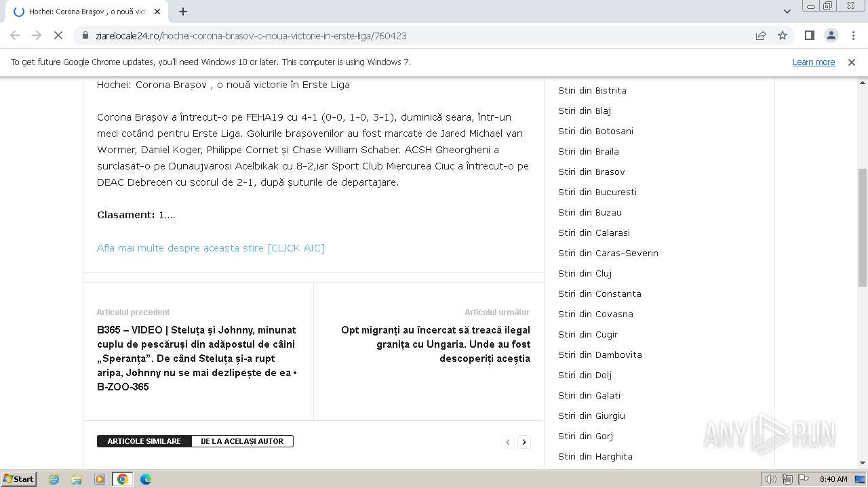
Task: Open Stiri din Galati
Action: point(589,395)
